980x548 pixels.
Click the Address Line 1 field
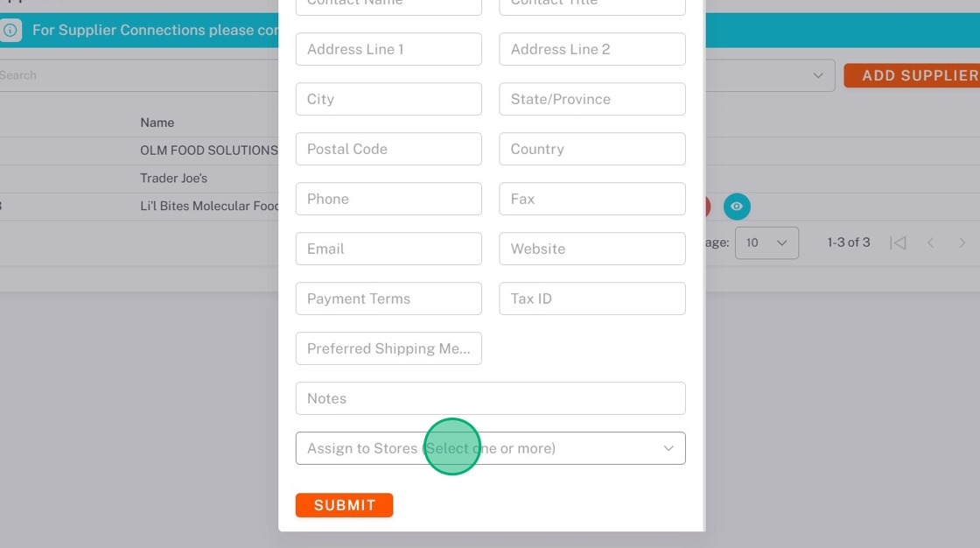[388, 49]
